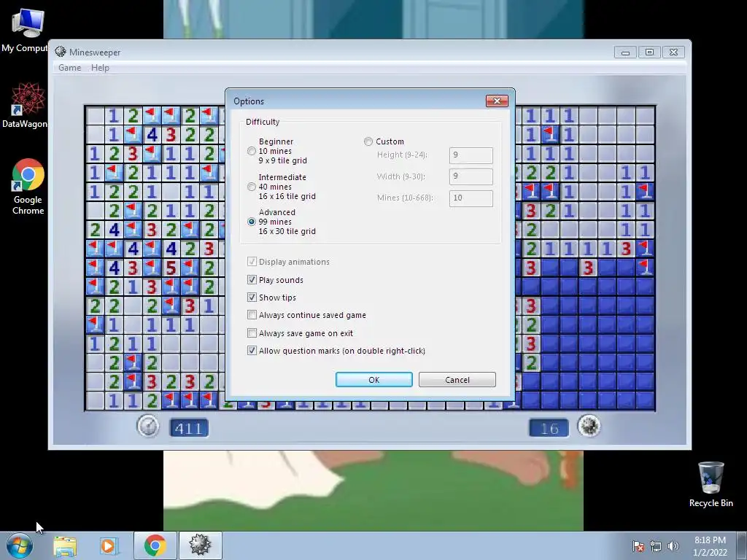
Task: Click the Display animations checkbox
Action: pos(252,262)
